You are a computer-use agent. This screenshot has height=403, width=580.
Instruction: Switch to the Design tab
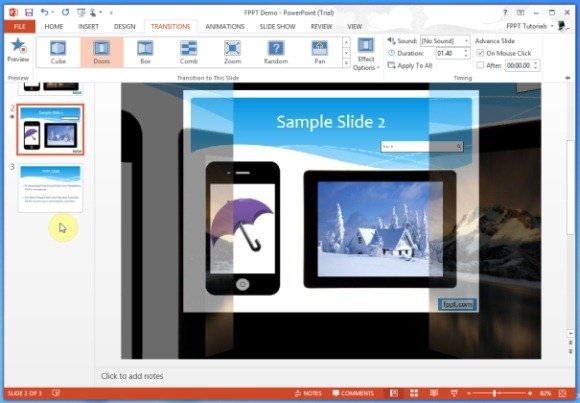(125, 27)
